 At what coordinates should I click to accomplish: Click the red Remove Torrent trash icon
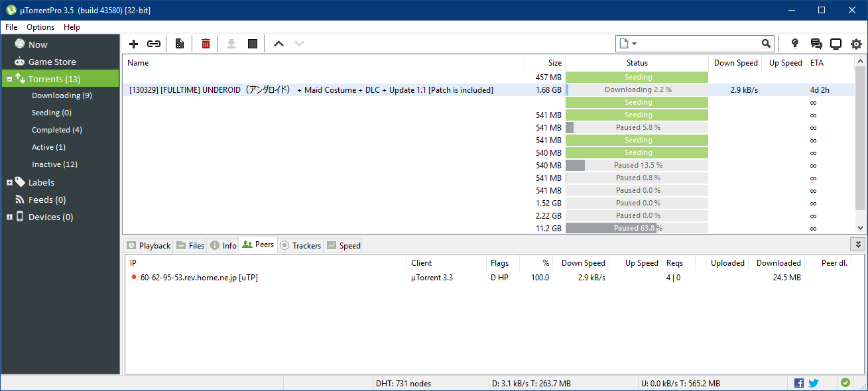pyautogui.click(x=206, y=44)
